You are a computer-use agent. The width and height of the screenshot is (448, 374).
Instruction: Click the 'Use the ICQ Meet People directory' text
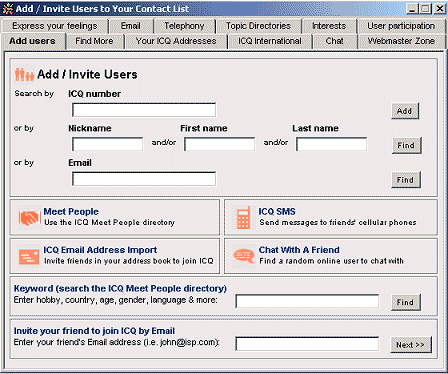pyautogui.click(x=109, y=222)
